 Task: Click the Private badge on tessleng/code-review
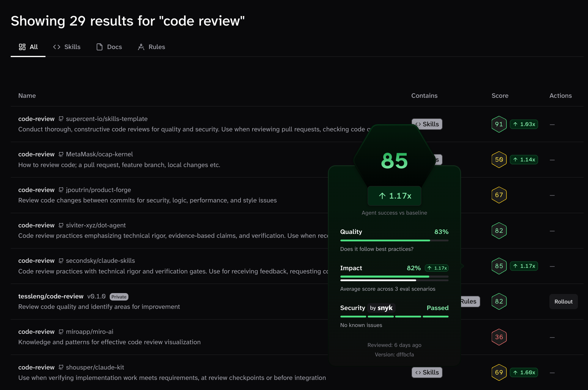119,297
